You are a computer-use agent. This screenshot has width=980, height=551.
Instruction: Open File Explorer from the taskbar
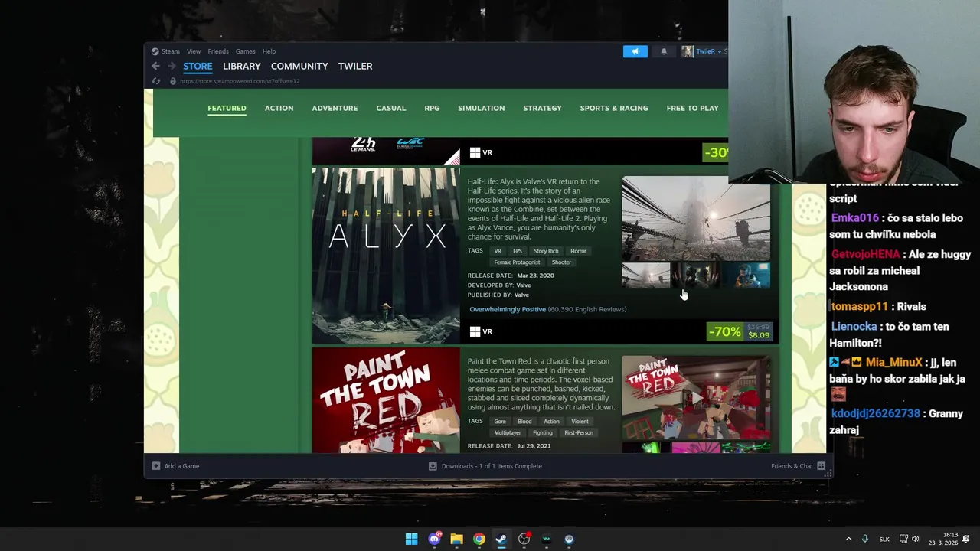click(x=456, y=540)
